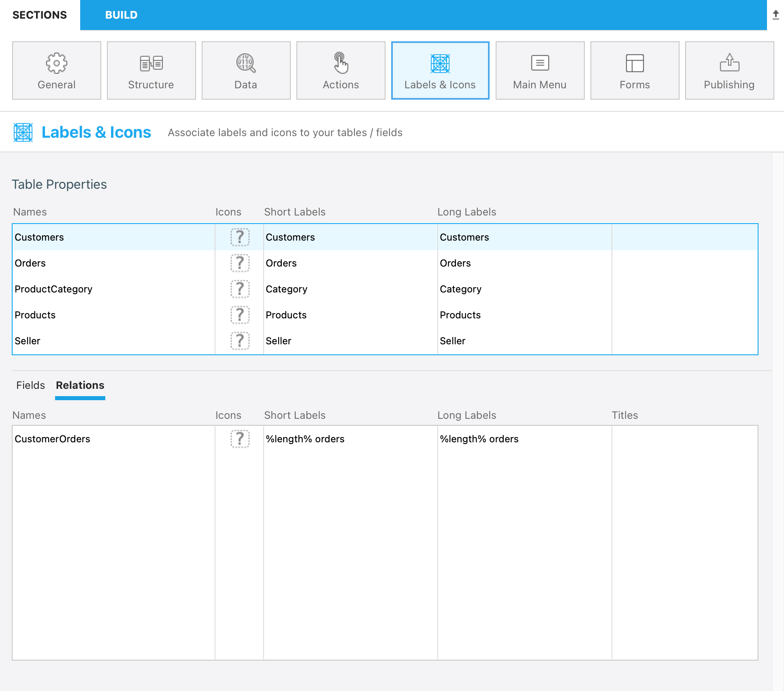Edit the Category short label
Screen dimensions: 784x691
pyautogui.click(x=350, y=289)
